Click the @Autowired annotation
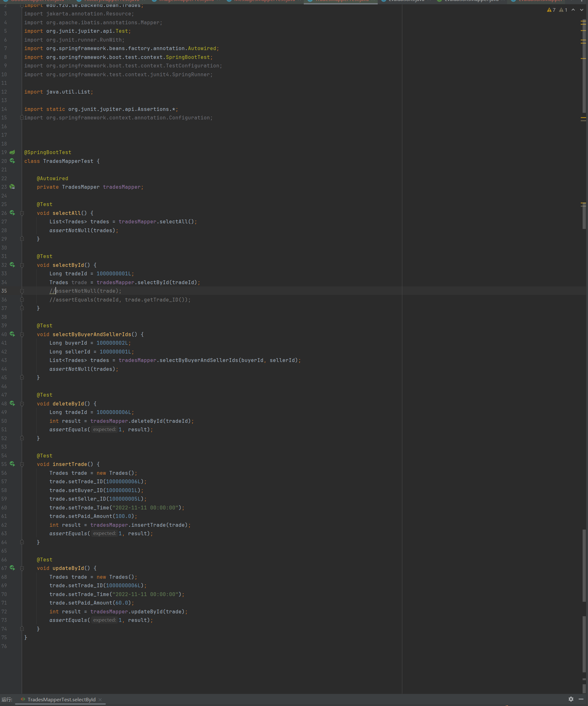 [x=53, y=179]
